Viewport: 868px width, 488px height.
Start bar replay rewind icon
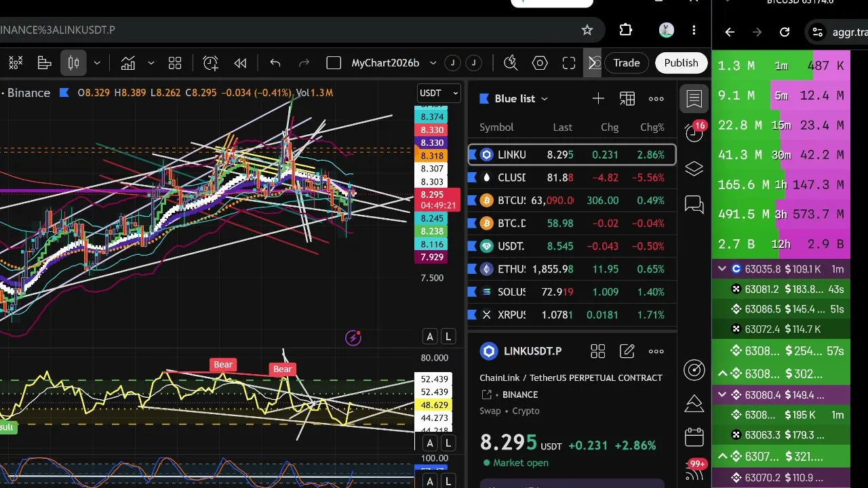click(x=240, y=63)
